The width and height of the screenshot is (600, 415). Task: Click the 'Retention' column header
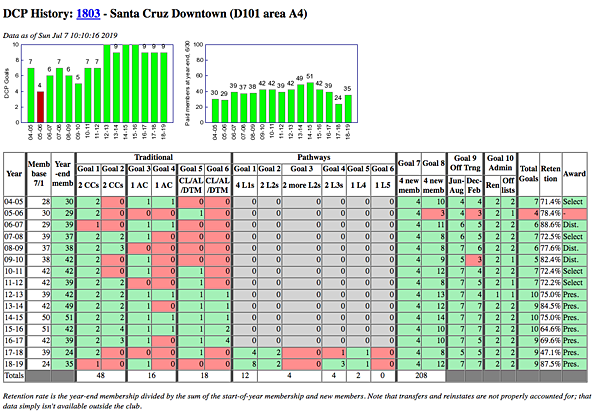[x=550, y=174]
